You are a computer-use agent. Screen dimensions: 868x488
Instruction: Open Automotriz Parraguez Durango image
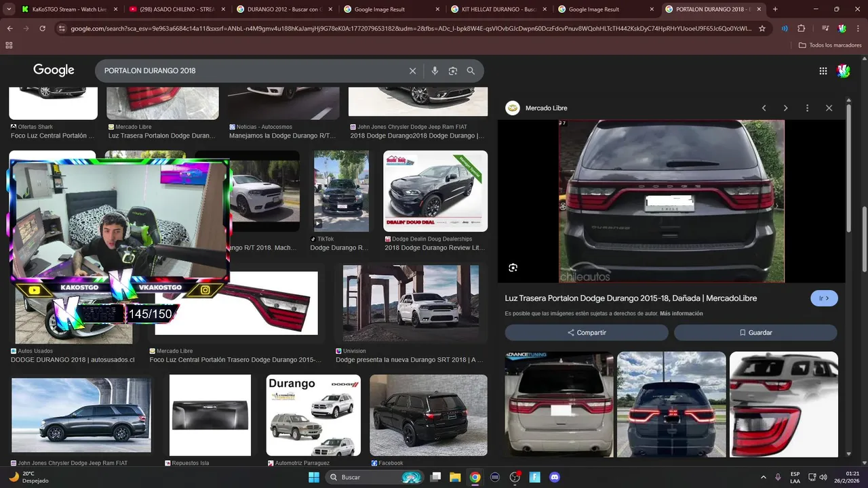pos(313,415)
